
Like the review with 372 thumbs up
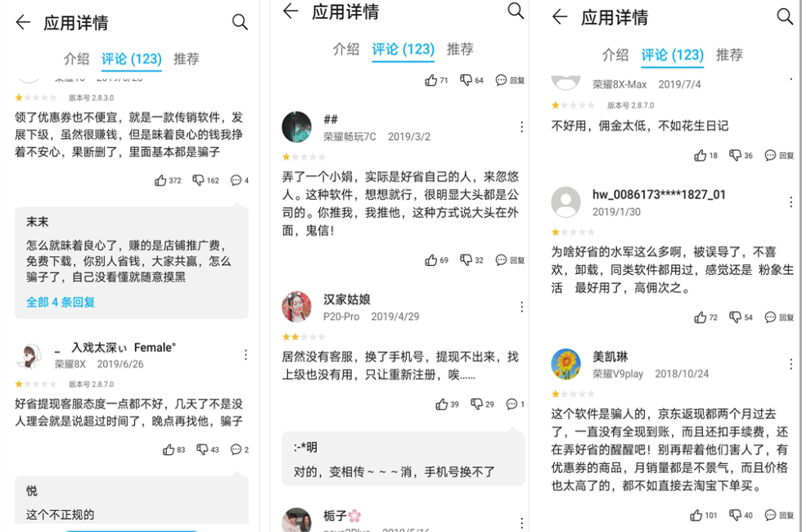[x=160, y=180]
